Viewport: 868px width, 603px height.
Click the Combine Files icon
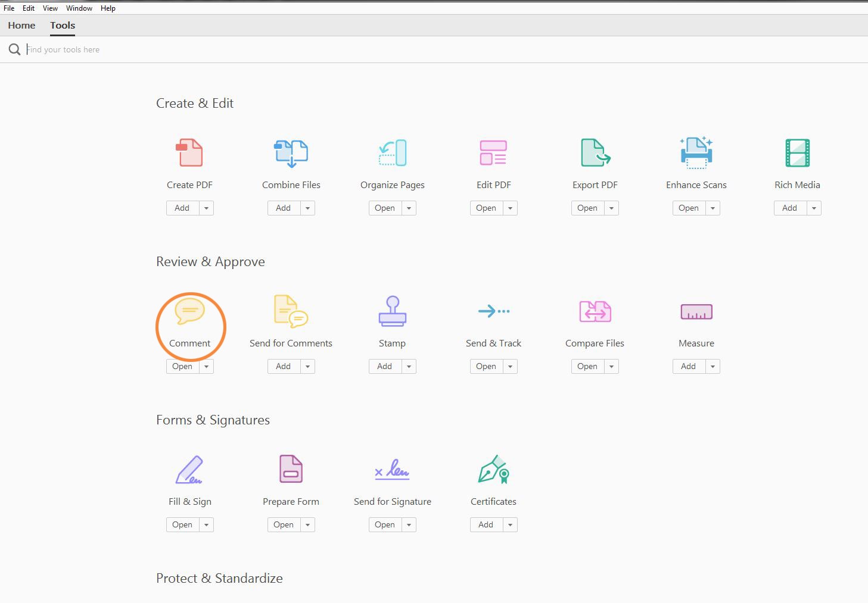tap(291, 152)
